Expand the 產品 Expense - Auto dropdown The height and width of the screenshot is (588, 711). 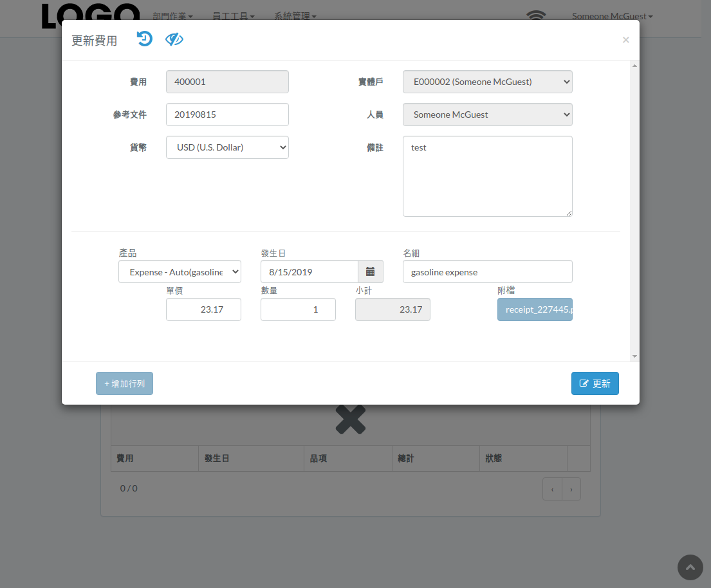click(x=180, y=271)
